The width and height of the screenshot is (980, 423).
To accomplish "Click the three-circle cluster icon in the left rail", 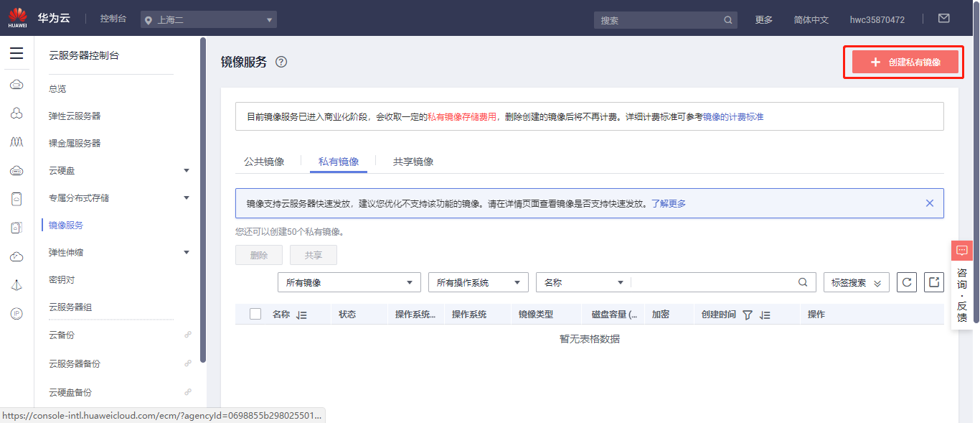I will [17, 113].
